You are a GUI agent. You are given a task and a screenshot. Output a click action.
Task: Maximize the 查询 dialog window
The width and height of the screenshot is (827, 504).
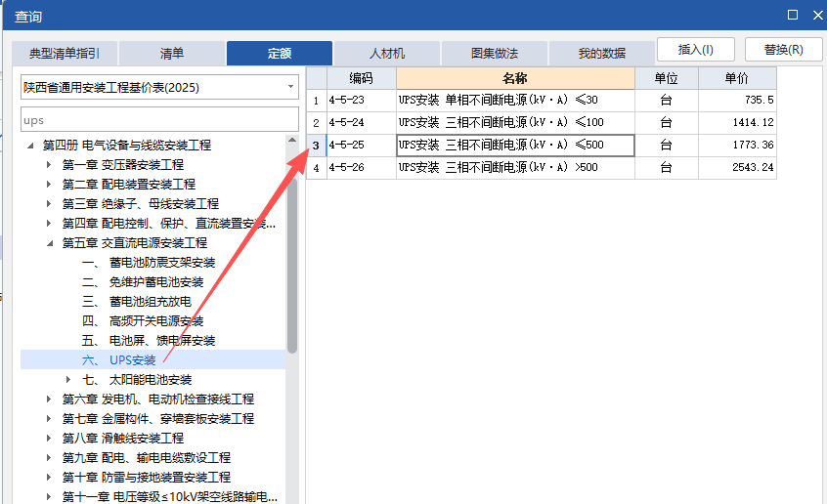[792, 15]
